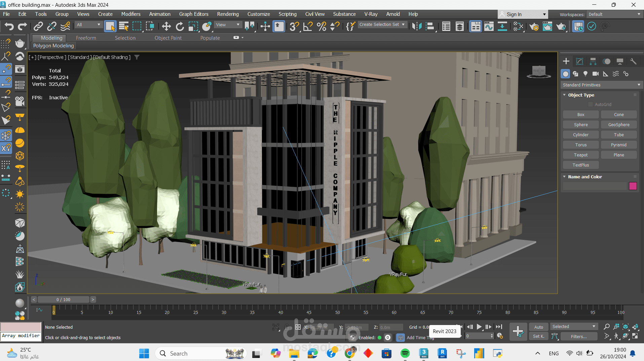Open the V-Ray menu
Viewport: 644px width, 361px height.
pyautogui.click(x=371, y=14)
